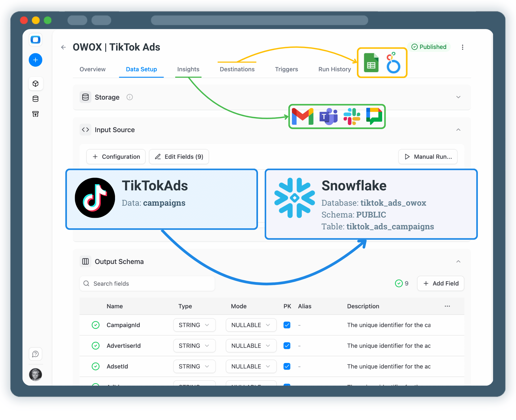The image size is (516, 420).
Task: Disable PK checkbox for AdsetId
Action: pos(287,366)
